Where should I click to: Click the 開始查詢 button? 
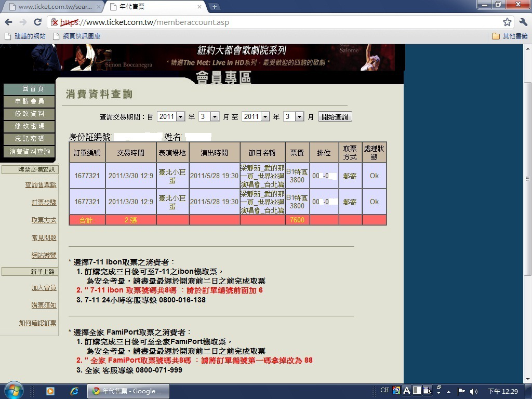coord(335,117)
